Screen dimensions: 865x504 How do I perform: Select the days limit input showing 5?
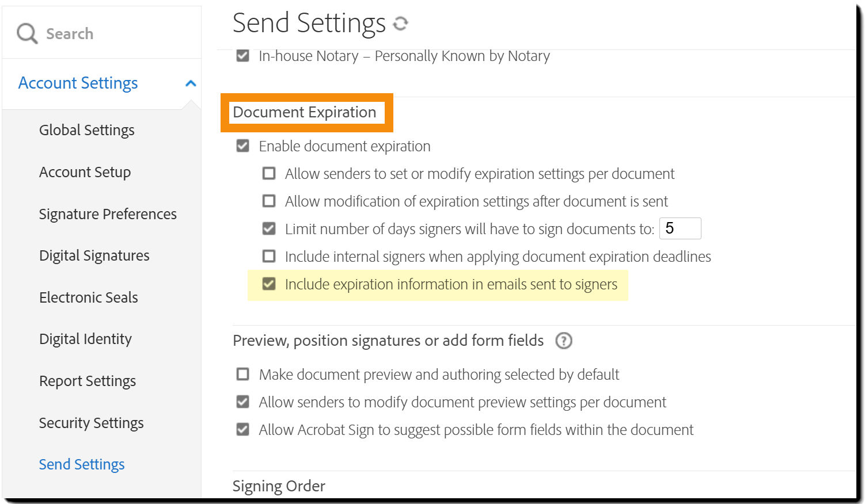point(680,228)
